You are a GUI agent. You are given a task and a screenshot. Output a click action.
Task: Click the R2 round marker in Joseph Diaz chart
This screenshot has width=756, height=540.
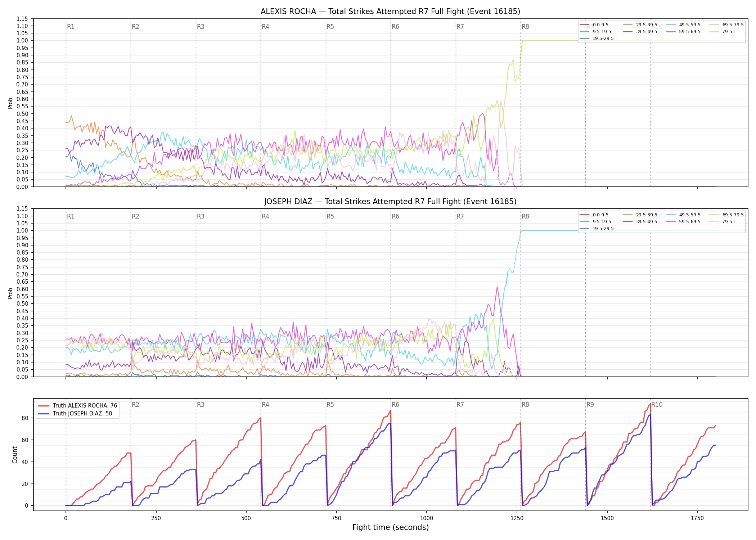[135, 216]
